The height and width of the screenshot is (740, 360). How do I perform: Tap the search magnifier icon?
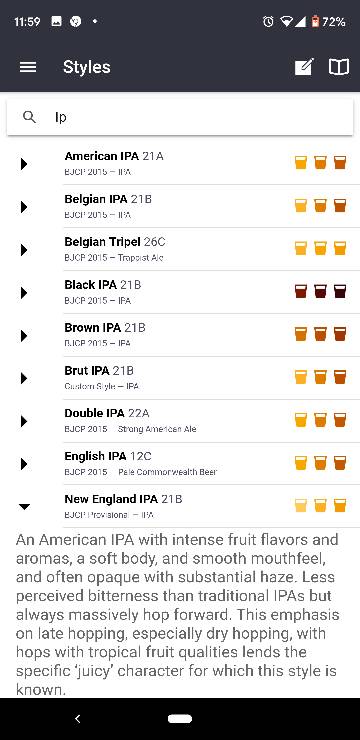coord(29,117)
